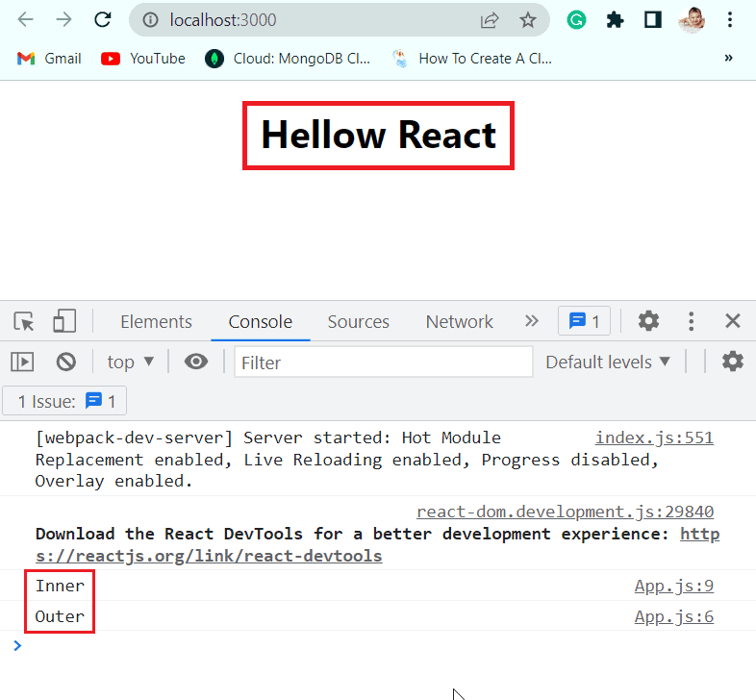Open react-dom.development.js:29840 source link

(x=565, y=512)
